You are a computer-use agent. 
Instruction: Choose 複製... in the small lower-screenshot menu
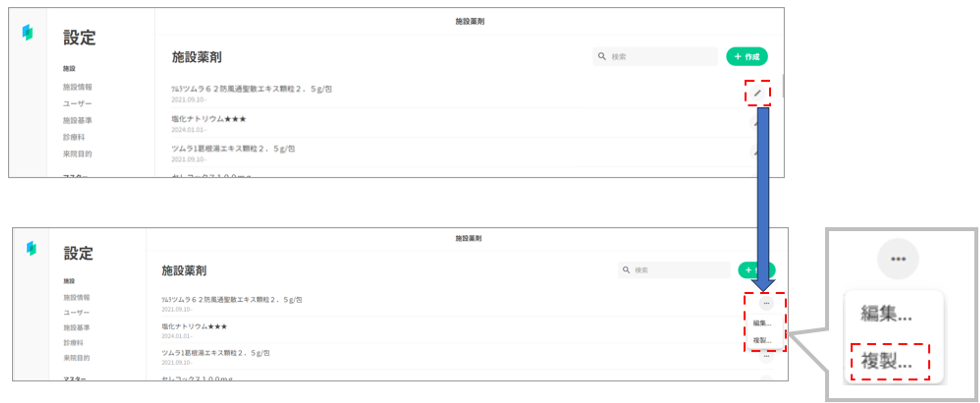tap(762, 340)
